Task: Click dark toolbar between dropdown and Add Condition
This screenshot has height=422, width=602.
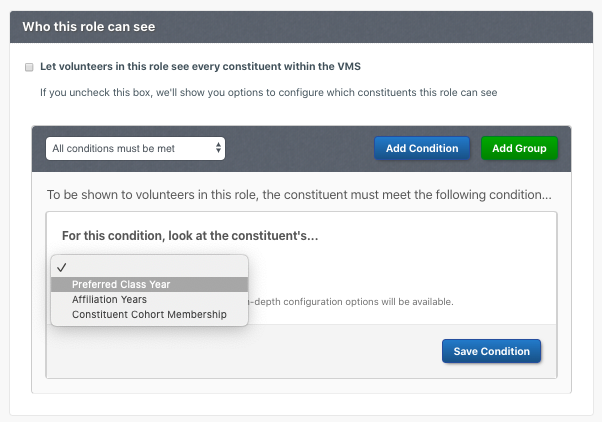Action: click(x=299, y=149)
